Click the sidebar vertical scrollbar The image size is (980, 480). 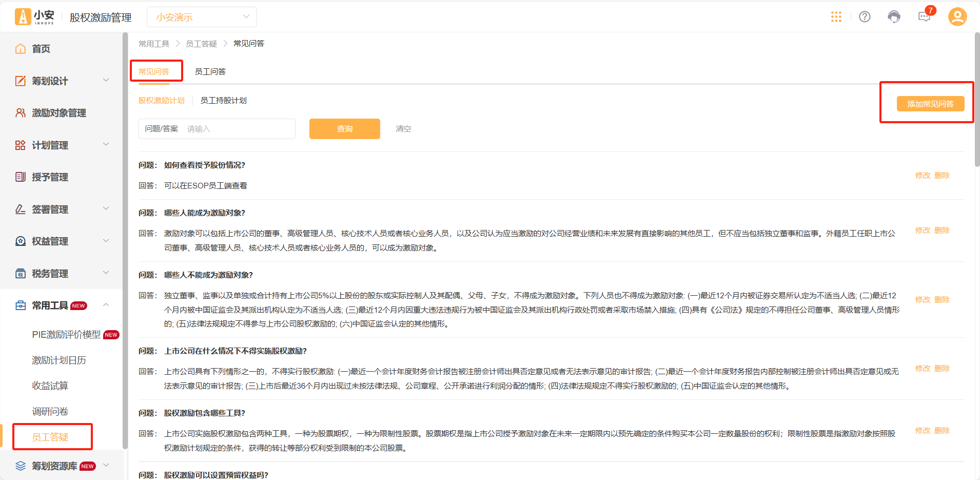(125, 240)
